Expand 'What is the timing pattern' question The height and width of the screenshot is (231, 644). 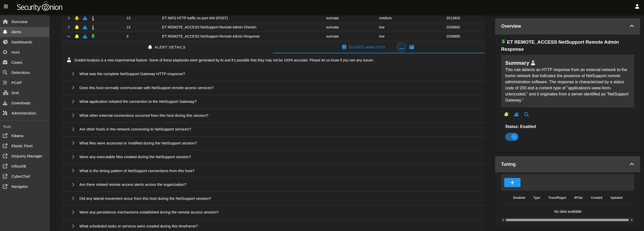tap(273, 171)
